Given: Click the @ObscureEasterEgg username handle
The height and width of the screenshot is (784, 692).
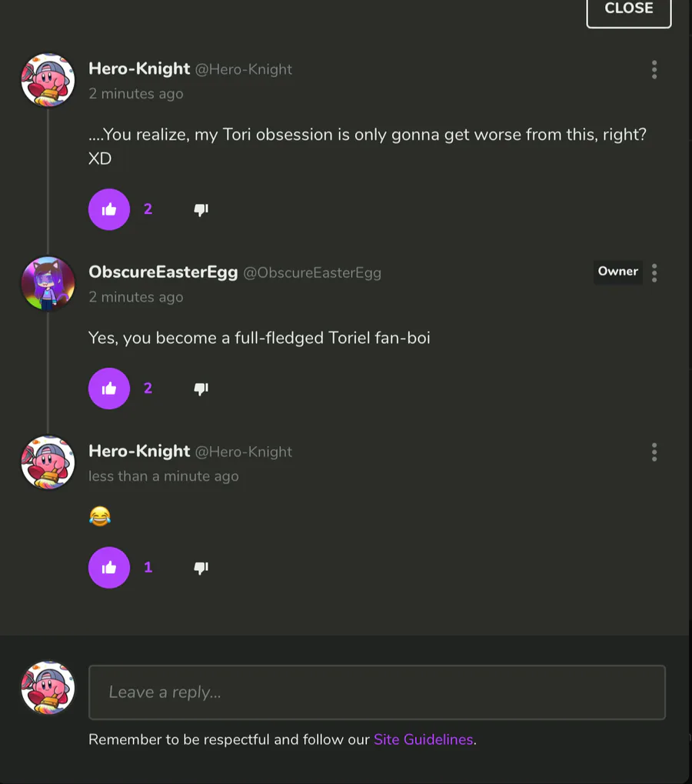Looking at the screenshot, I should [312, 272].
